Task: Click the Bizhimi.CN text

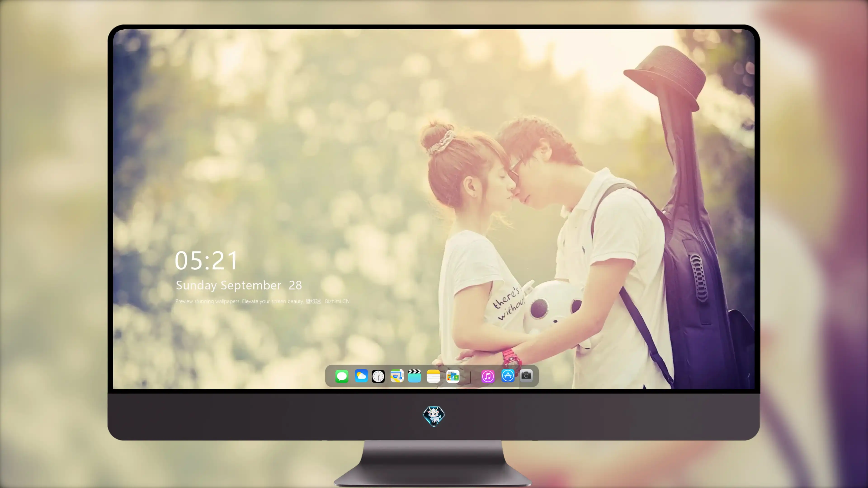Action: pyautogui.click(x=337, y=301)
